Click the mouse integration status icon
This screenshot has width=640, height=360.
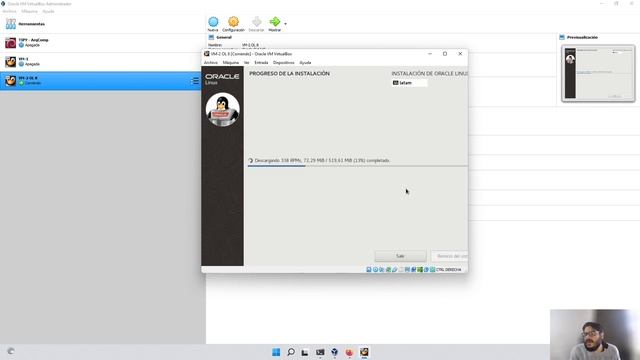pyautogui.click(x=426, y=270)
